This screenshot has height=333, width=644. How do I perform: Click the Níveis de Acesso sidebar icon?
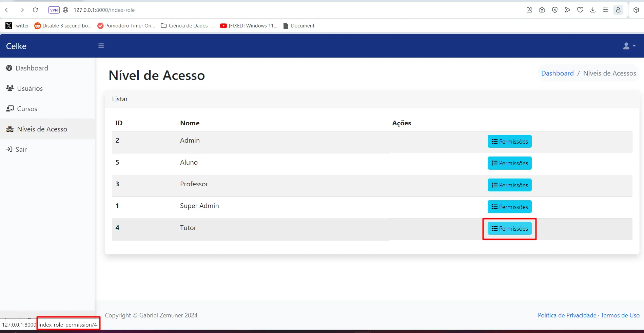click(x=10, y=129)
